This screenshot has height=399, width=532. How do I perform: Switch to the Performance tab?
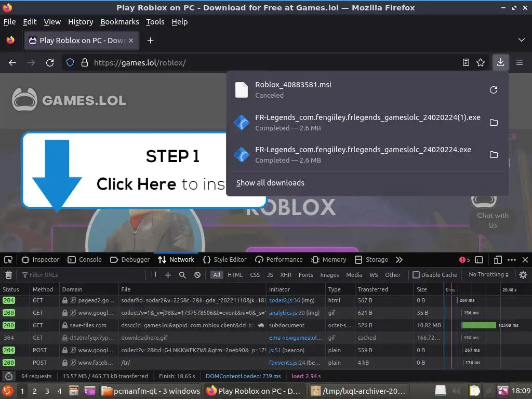(279, 260)
